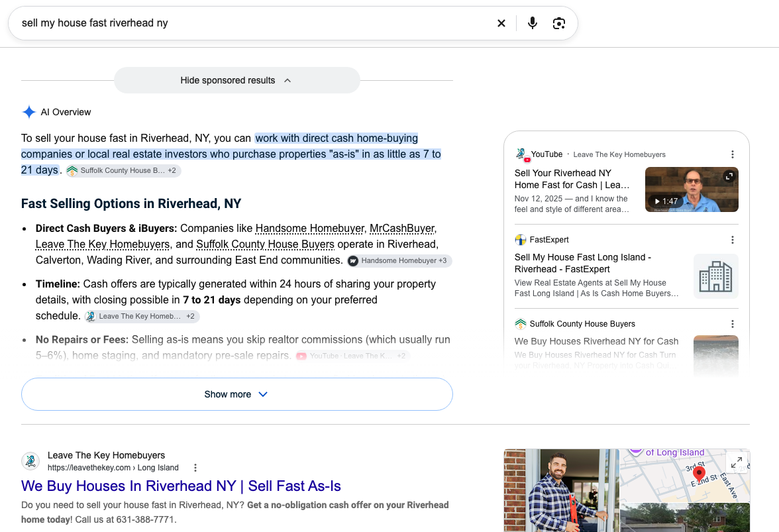Image resolution: width=779 pixels, height=532 pixels.
Task: Open We Buy Houses Riverhead NY for Cash card
Action: tap(596, 341)
